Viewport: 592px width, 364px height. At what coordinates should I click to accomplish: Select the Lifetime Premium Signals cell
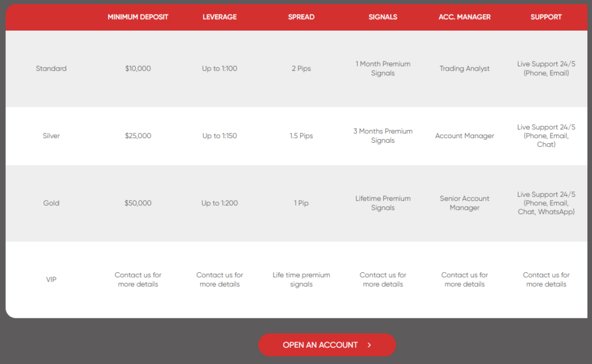point(383,203)
